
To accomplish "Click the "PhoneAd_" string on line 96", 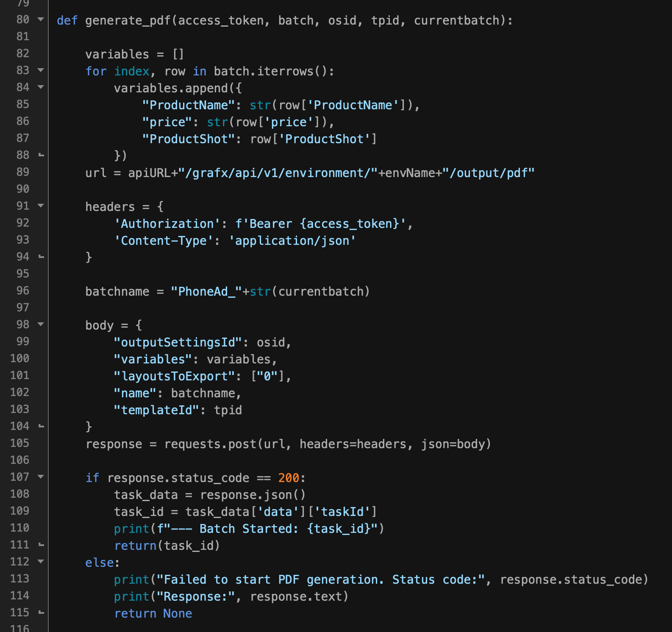I will point(206,291).
